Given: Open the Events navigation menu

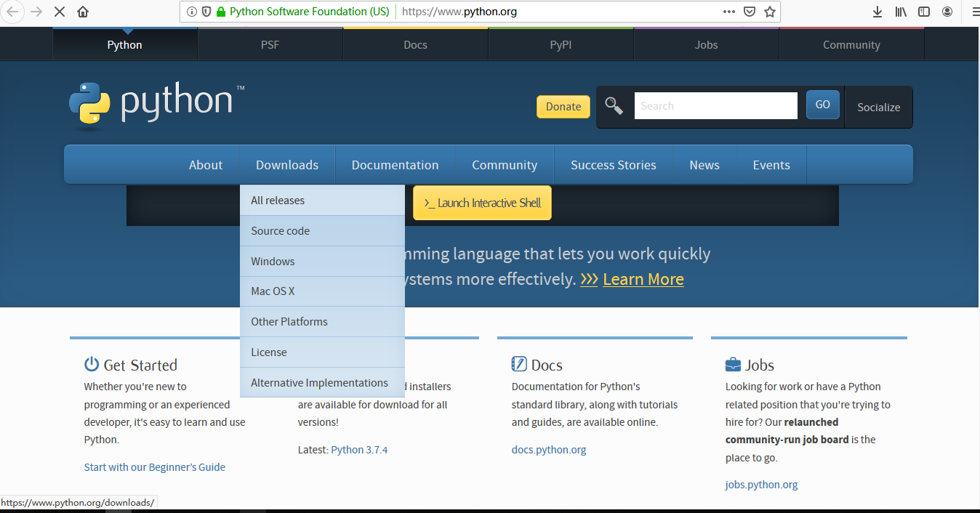Looking at the screenshot, I should point(771,165).
